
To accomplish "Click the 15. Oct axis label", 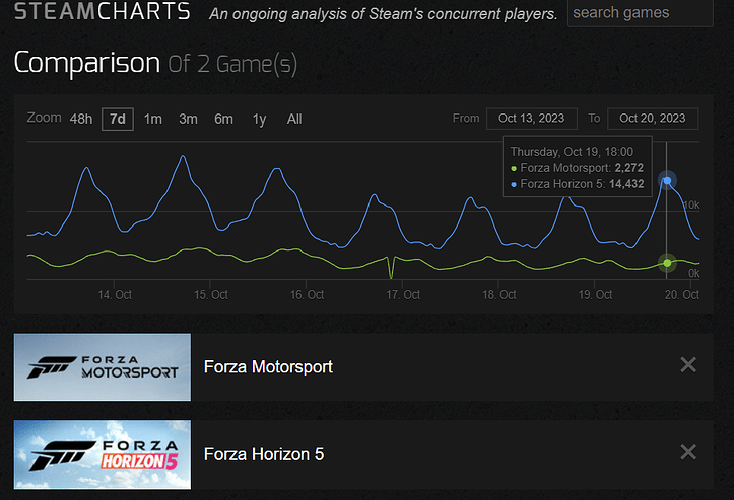I will click(x=211, y=294).
